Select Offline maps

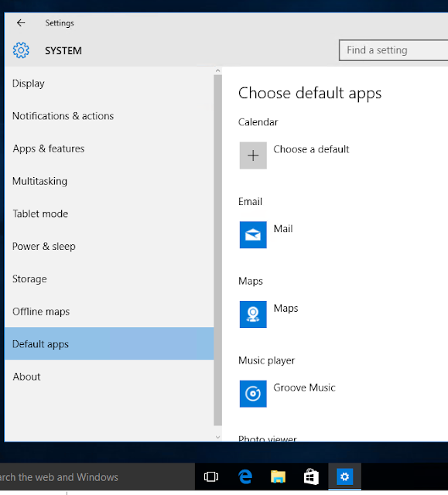109,311
